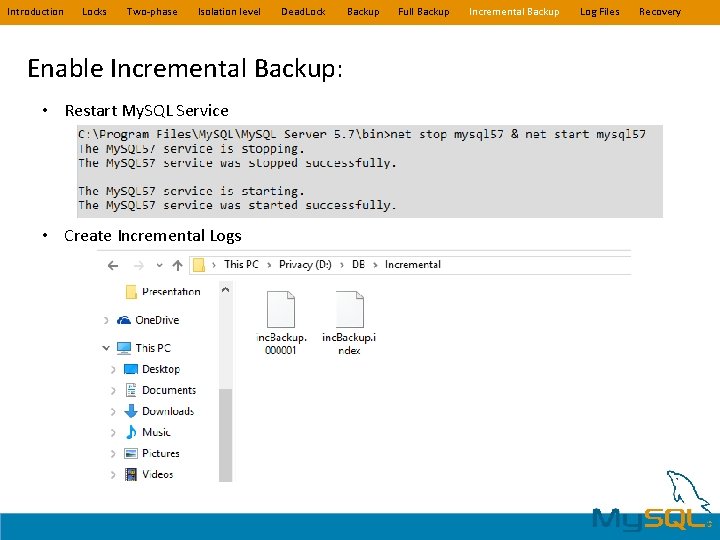Select Desktop in the navigation pane
The width and height of the screenshot is (720, 540).
[161, 369]
